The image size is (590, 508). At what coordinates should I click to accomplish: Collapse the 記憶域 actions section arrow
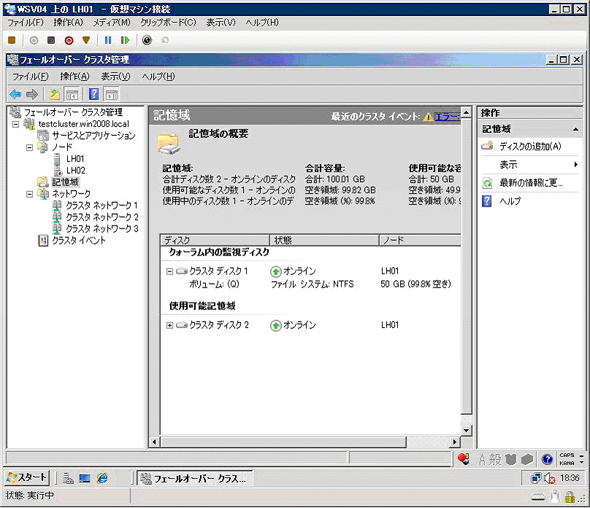click(575, 129)
